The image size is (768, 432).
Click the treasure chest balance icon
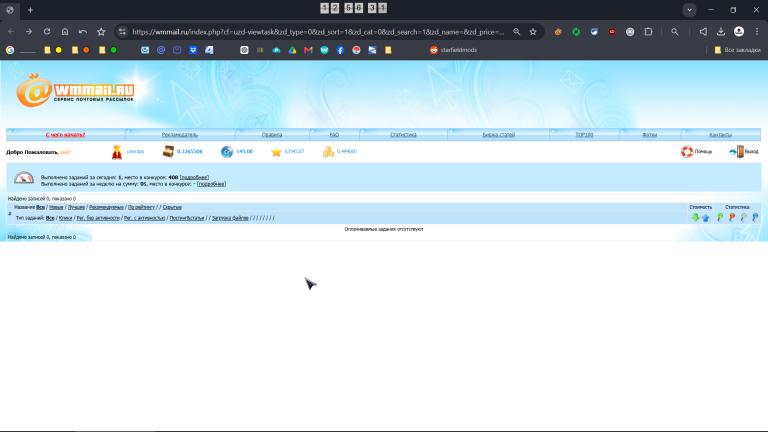click(168, 152)
